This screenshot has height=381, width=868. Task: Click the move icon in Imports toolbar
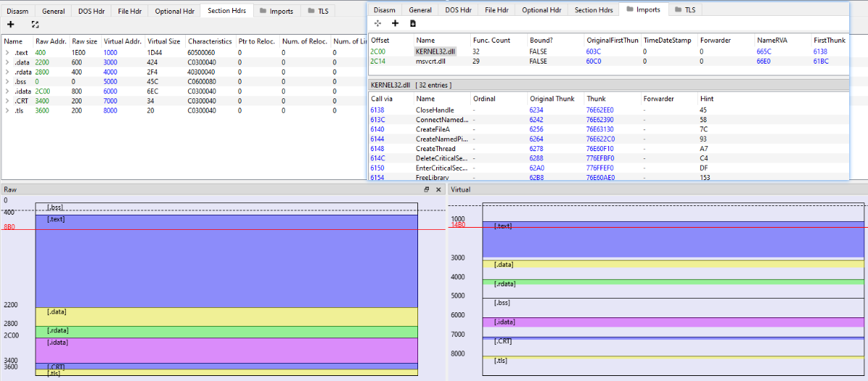pyautogui.click(x=378, y=24)
